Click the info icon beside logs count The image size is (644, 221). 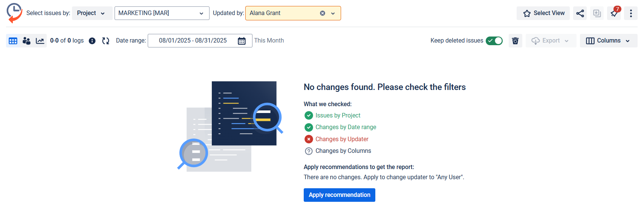point(92,41)
